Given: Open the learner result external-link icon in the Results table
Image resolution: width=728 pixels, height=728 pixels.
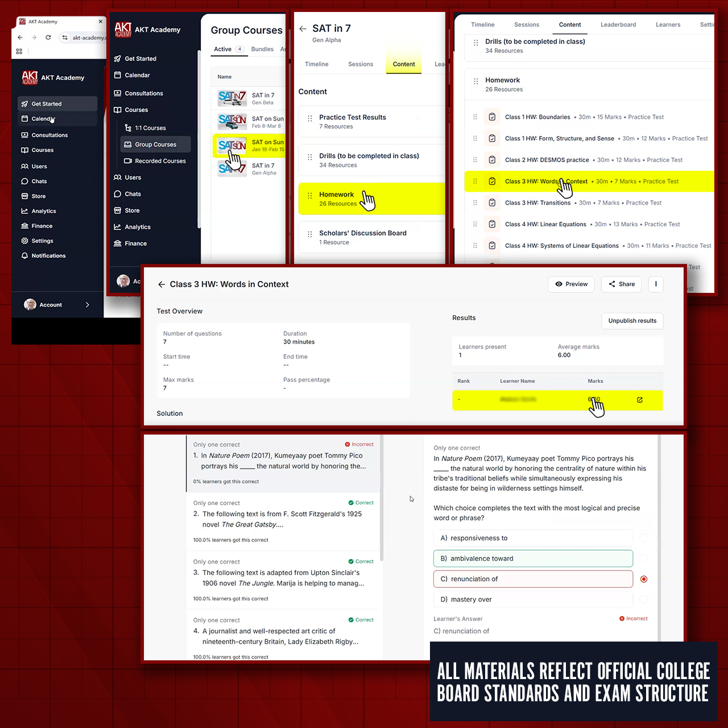Looking at the screenshot, I should tap(640, 400).
